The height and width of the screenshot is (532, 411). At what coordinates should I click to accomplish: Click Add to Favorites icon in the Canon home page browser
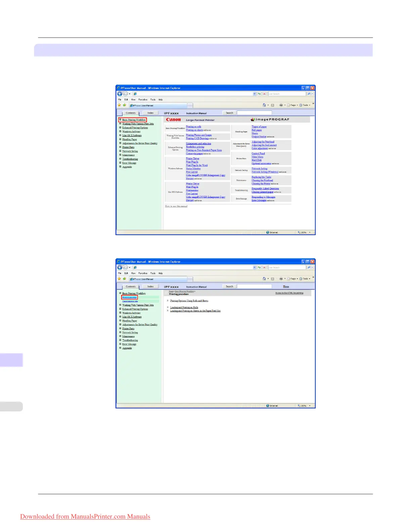tap(125, 105)
